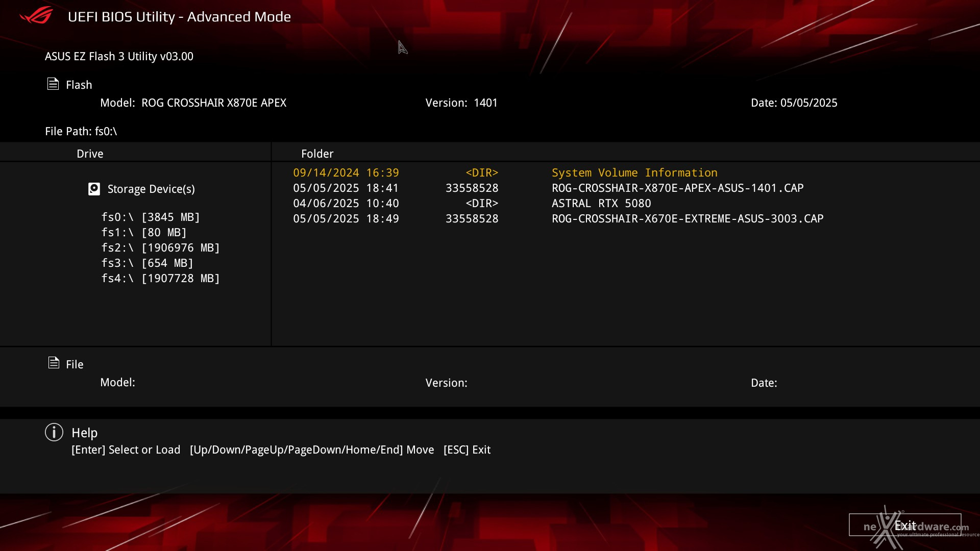980x551 pixels.
Task: Select drive fs2:\ [1906976 MB]
Action: tap(160, 248)
